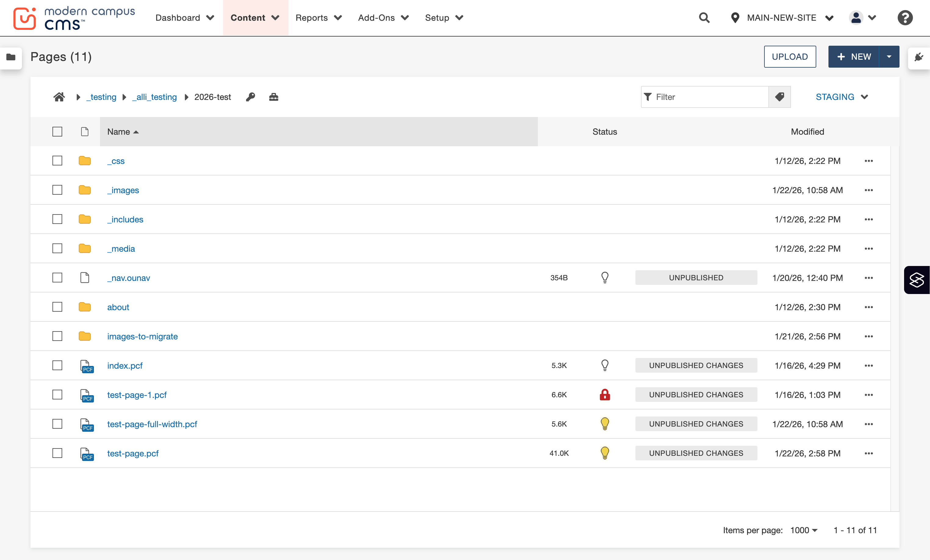The width and height of the screenshot is (930, 560).
Task: Click the UPLOAD button
Action: click(790, 57)
